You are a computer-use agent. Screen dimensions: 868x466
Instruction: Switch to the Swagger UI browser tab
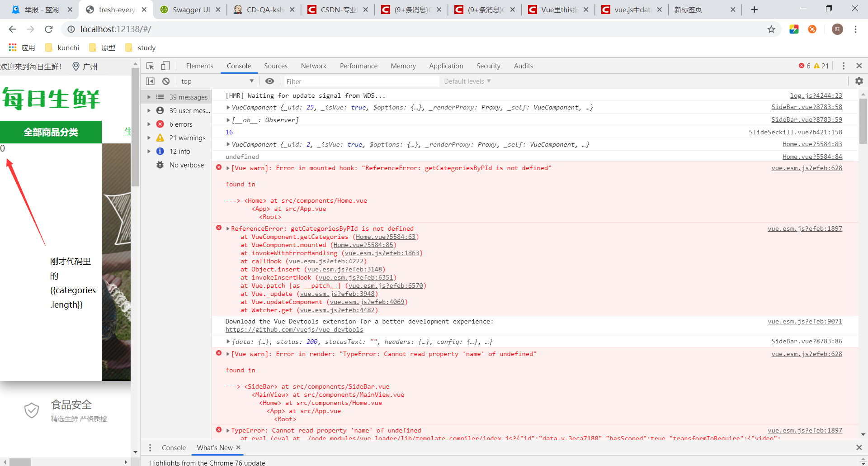tap(191, 10)
